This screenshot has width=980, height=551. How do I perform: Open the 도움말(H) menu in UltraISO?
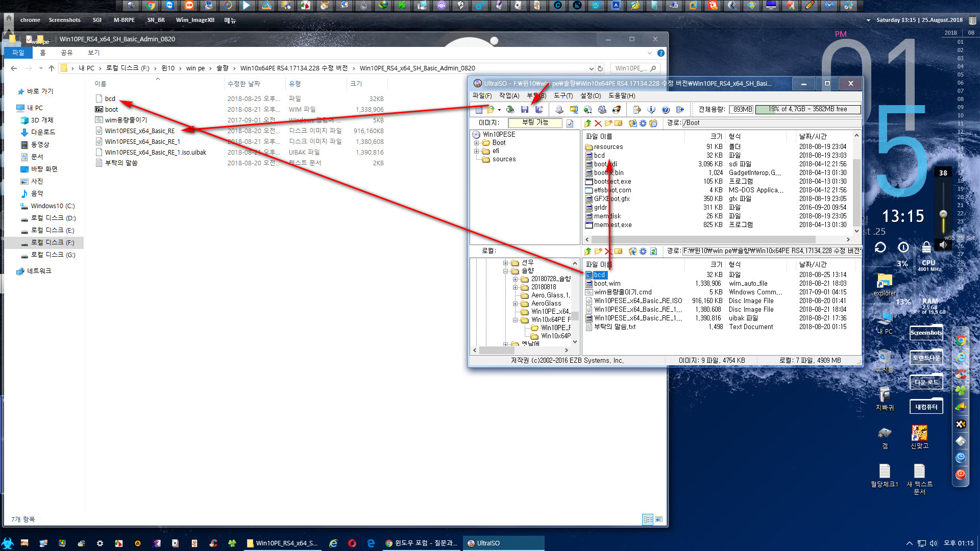coord(622,96)
